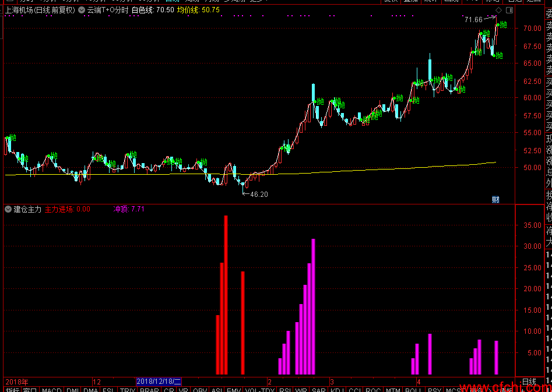The height and width of the screenshot is (392, 552).
Task: Switch to the SAR indicator tab
Action: tap(319, 390)
